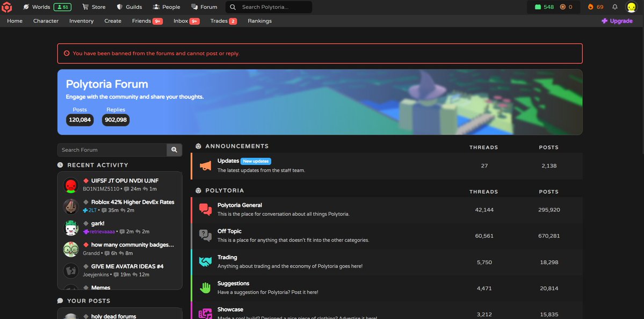Click the Off Topic question bubble icon
644x319 pixels.
(x=205, y=236)
